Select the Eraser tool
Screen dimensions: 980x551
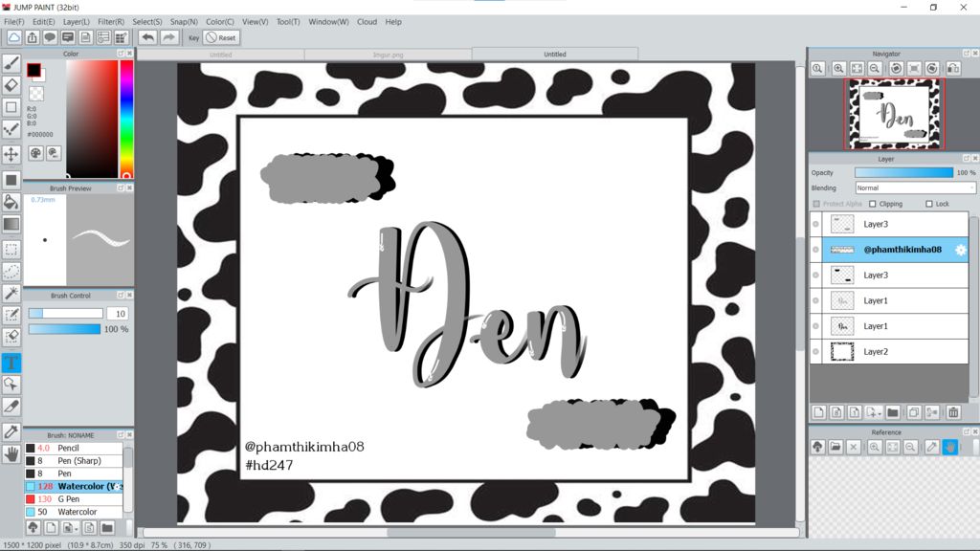click(11, 85)
